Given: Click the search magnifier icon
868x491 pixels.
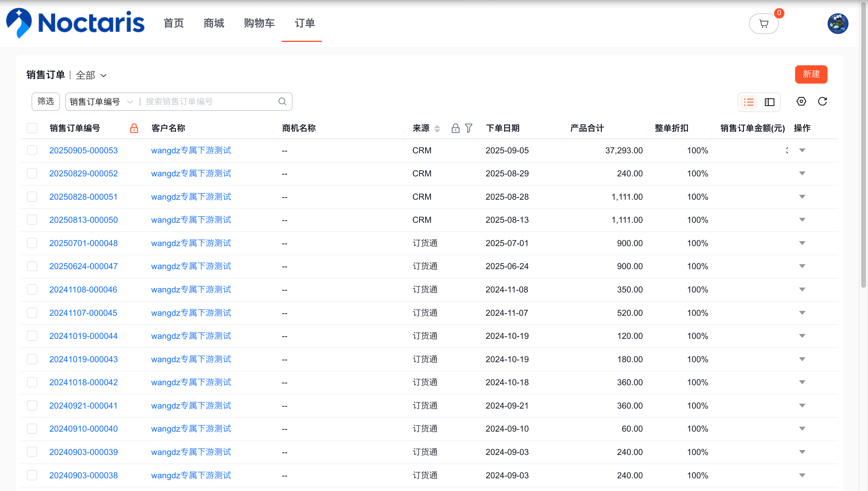Looking at the screenshot, I should pyautogui.click(x=282, y=102).
